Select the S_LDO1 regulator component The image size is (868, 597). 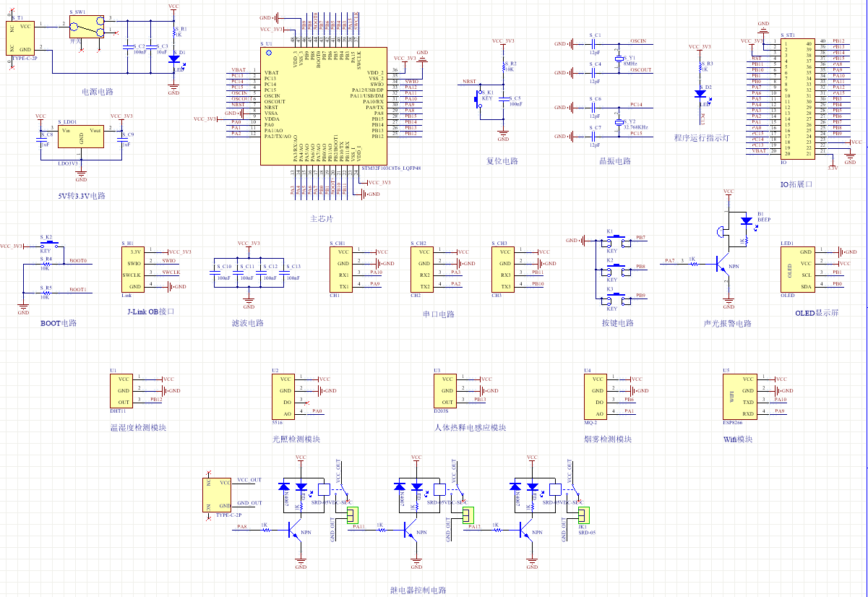click(x=82, y=135)
